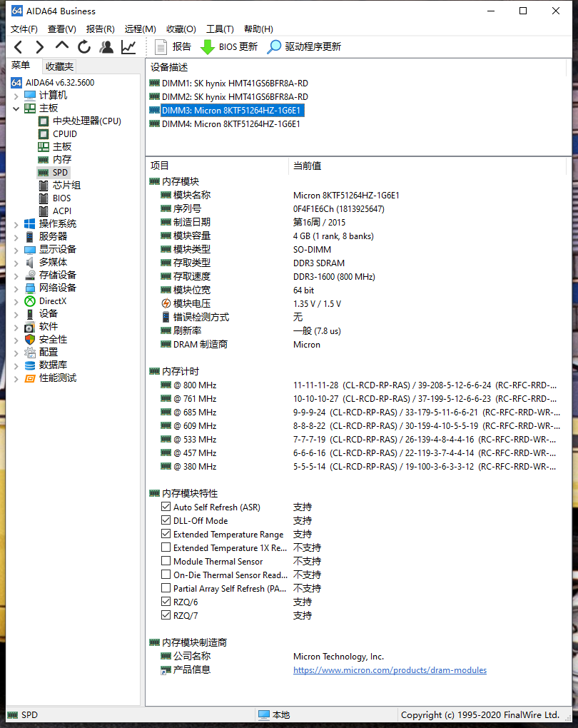Screen dimensions: 578x728
Task: Open the 文件(F) menu
Action: pos(24,29)
